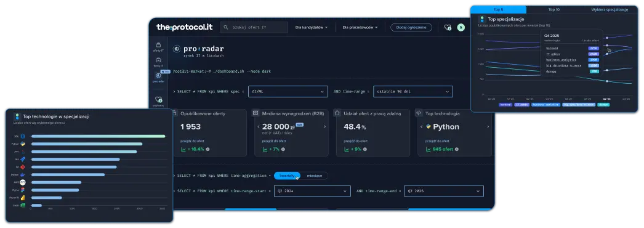Click the the:protocol.it logo

184,27
